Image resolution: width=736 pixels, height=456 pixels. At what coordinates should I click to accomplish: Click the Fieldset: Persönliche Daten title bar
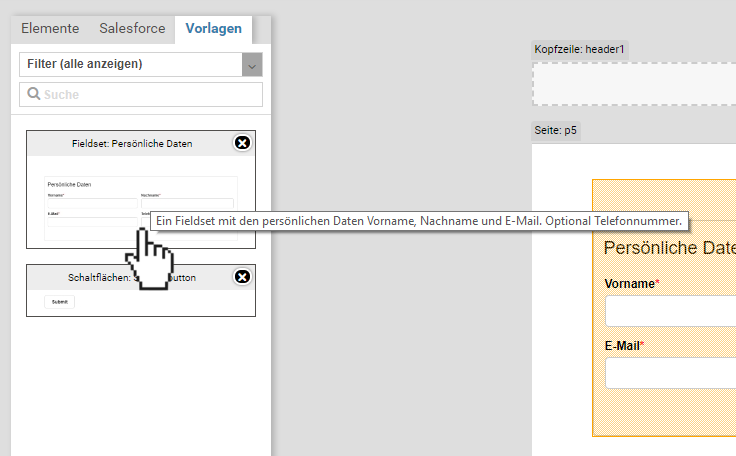[132, 143]
